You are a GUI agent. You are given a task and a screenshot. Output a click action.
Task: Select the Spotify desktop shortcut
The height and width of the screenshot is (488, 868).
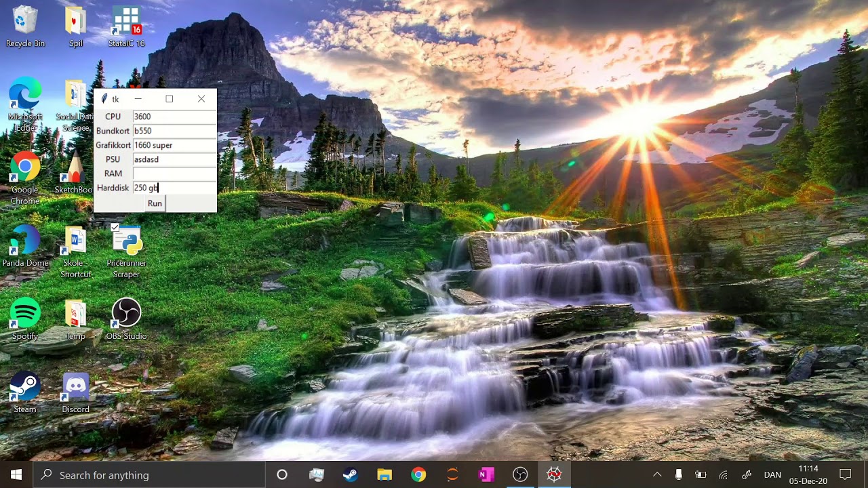25,319
